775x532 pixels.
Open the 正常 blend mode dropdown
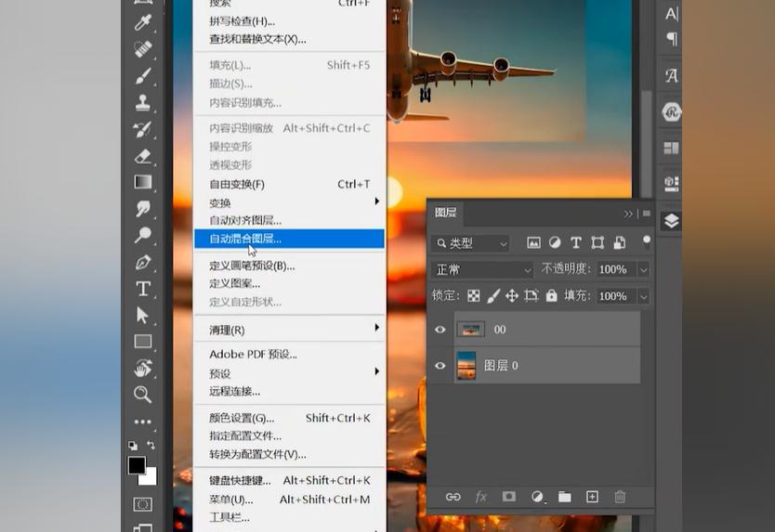[x=482, y=269]
